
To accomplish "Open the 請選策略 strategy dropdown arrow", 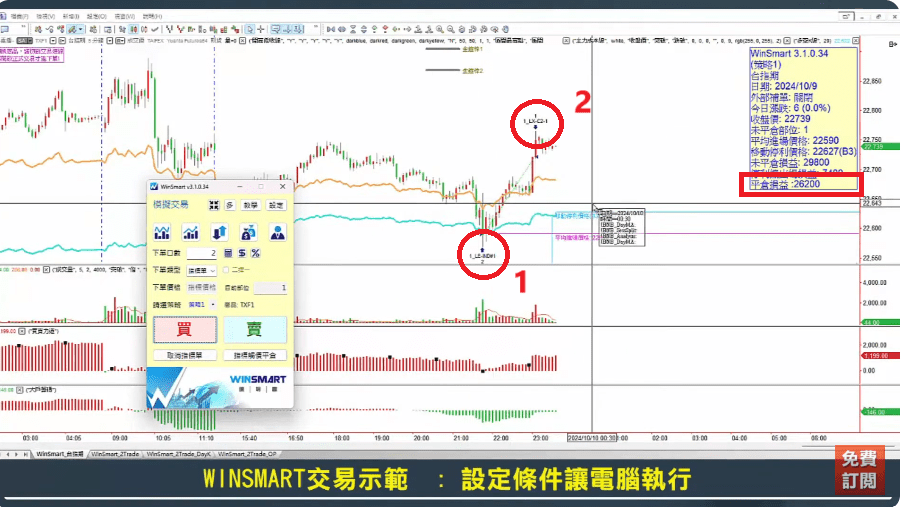I will point(213,304).
